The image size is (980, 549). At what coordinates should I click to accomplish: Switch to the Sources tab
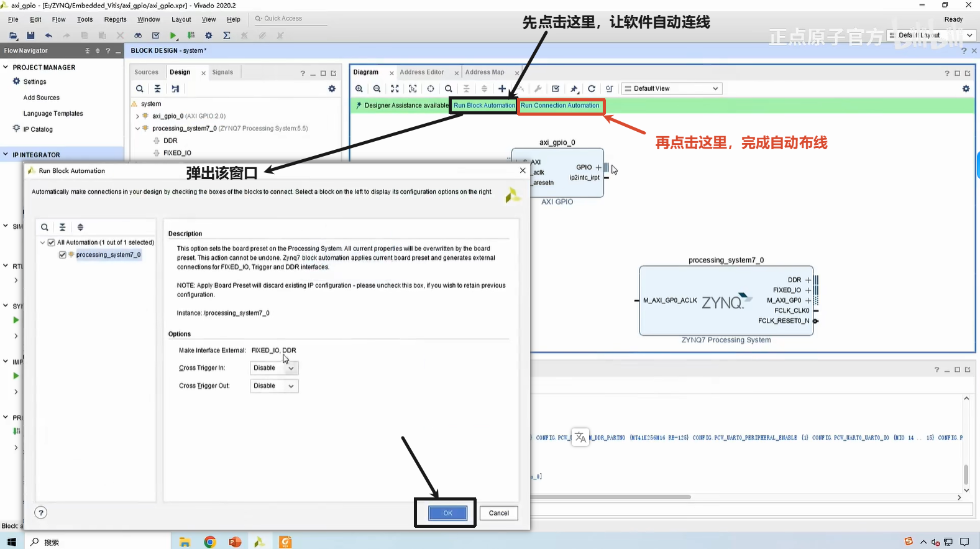(x=147, y=72)
